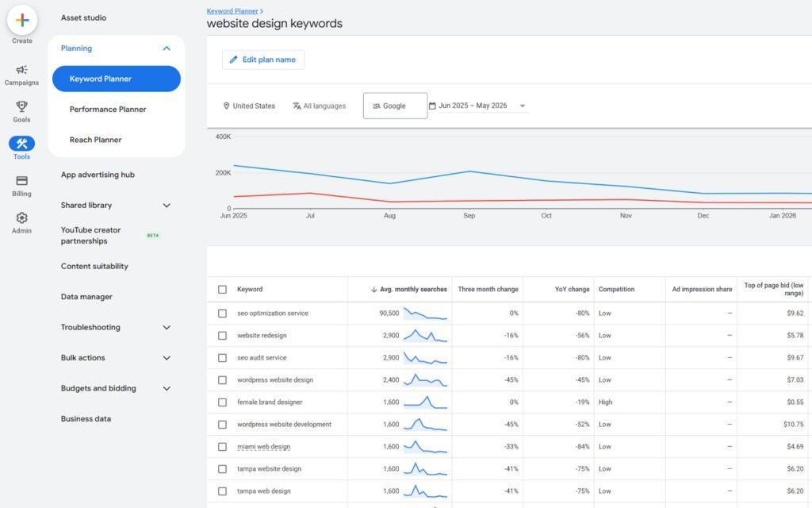The height and width of the screenshot is (508, 812).
Task: Open Campaigns from the megaphone icon
Action: click(x=21, y=70)
